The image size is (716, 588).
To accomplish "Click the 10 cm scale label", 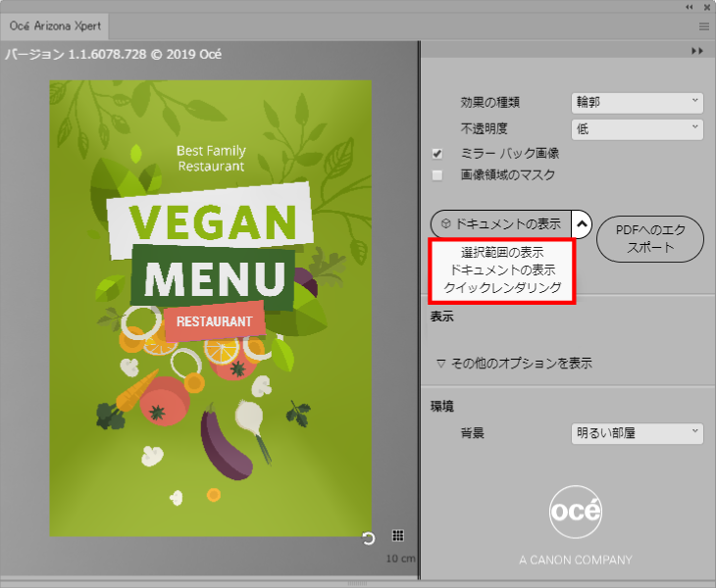I will [400, 559].
